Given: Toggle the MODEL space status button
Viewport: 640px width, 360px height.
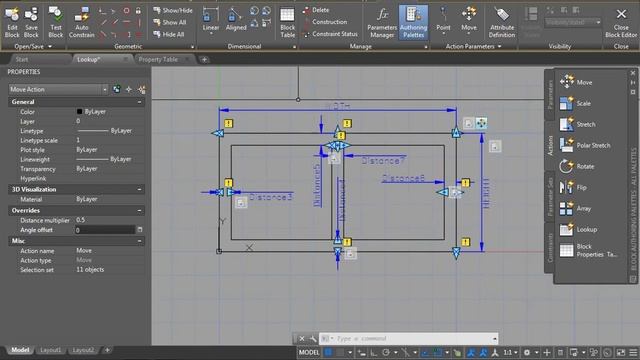Looking at the screenshot, I should point(309,352).
